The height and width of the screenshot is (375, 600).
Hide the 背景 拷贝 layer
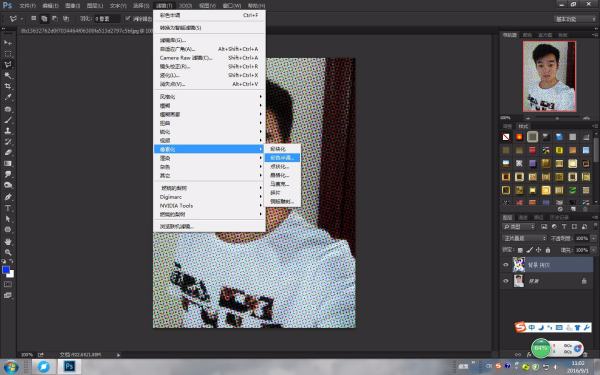pyautogui.click(x=506, y=265)
